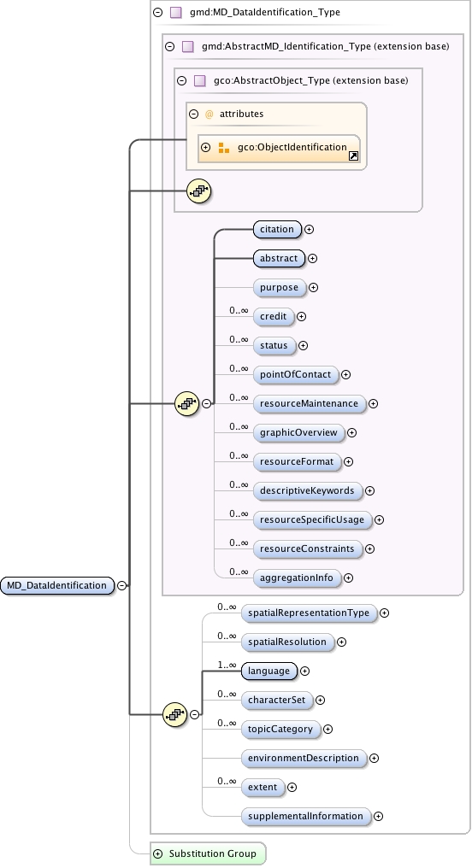Viewport: 472px width, 868px height.
Task: Click the purple square of gmd:AbstractMD_Identification_Type
Action: [x=188, y=46]
